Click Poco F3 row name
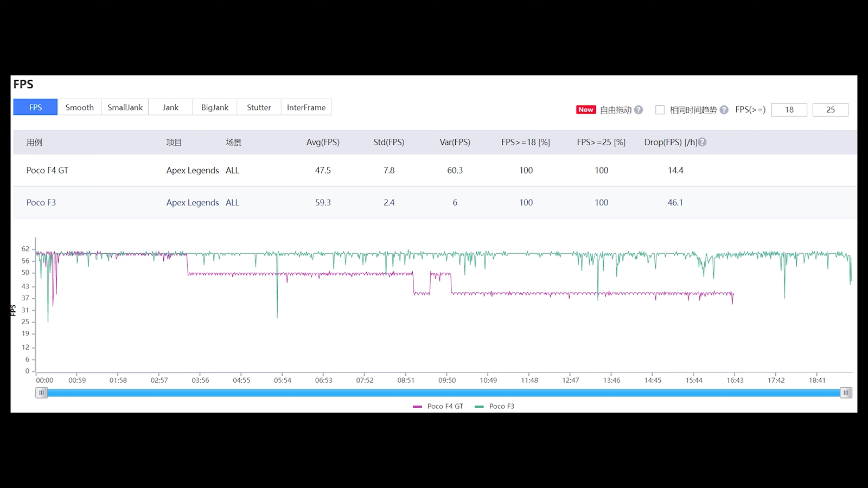868x488 pixels. coord(41,202)
